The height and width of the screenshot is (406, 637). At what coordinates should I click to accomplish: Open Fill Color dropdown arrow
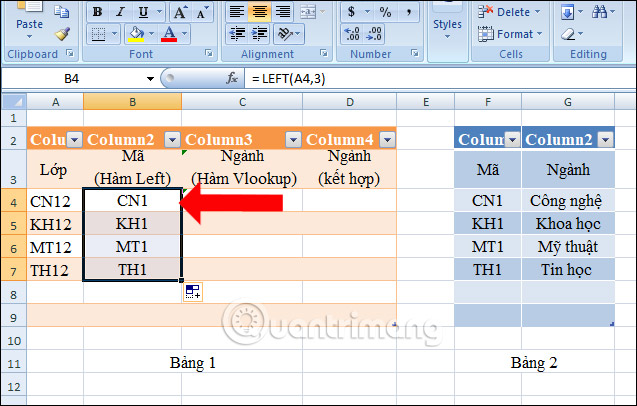152,34
